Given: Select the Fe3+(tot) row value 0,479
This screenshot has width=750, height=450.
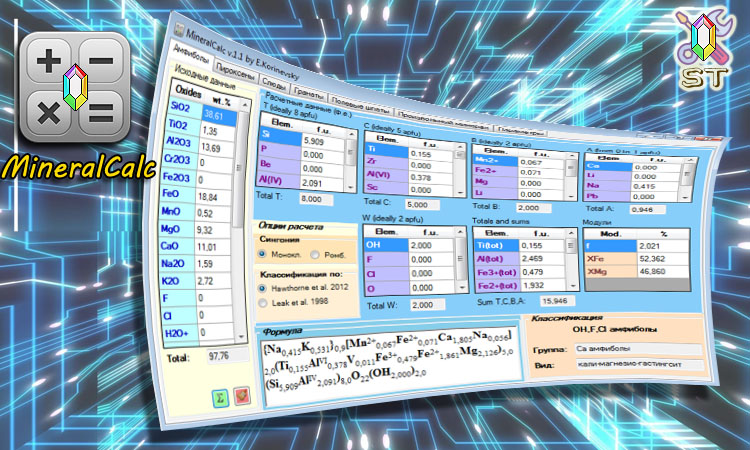Looking at the screenshot, I should [542, 272].
